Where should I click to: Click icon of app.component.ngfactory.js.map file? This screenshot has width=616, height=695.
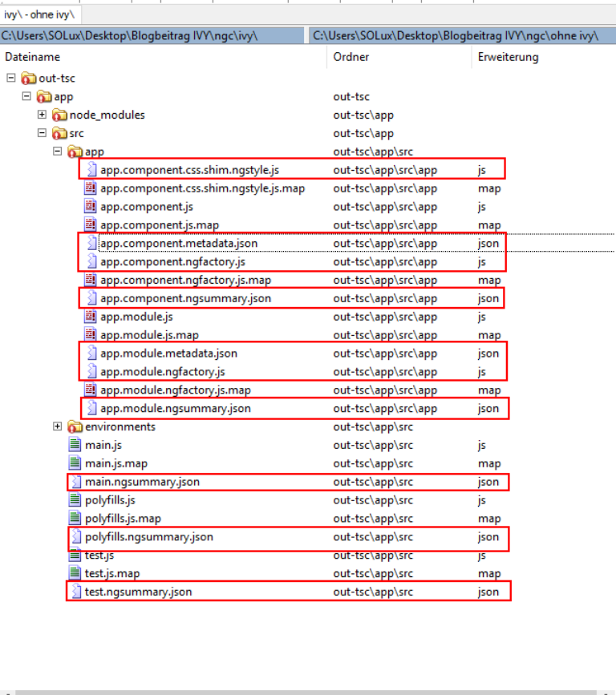(91, 280)
